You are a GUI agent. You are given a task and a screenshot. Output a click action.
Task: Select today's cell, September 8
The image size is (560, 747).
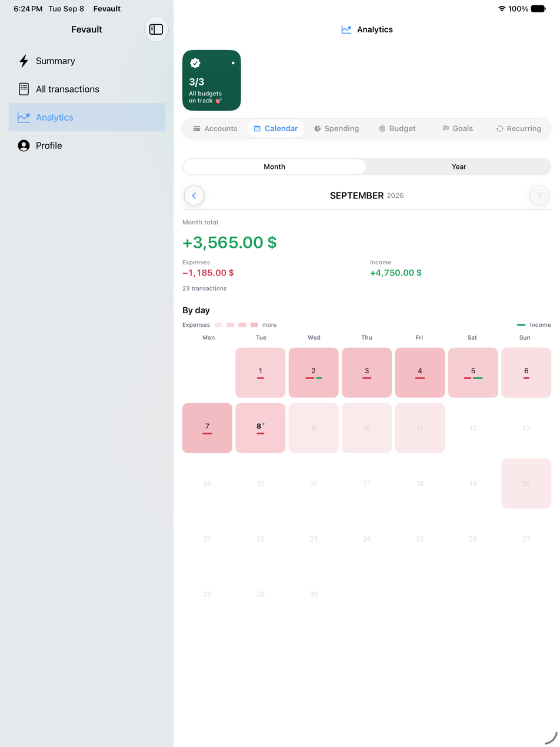(261, 428)
